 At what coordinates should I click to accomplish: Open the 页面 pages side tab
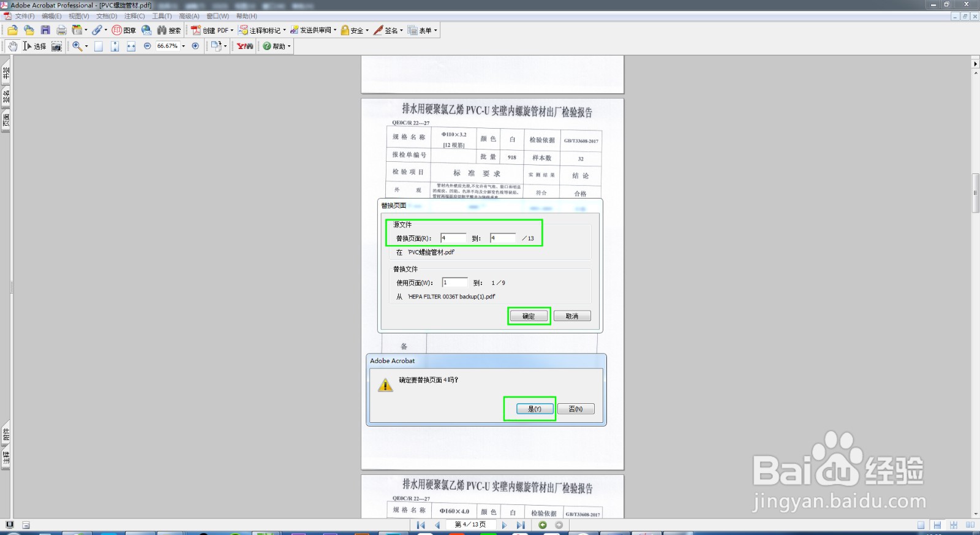pyautogui.click(x=6, y=120)
